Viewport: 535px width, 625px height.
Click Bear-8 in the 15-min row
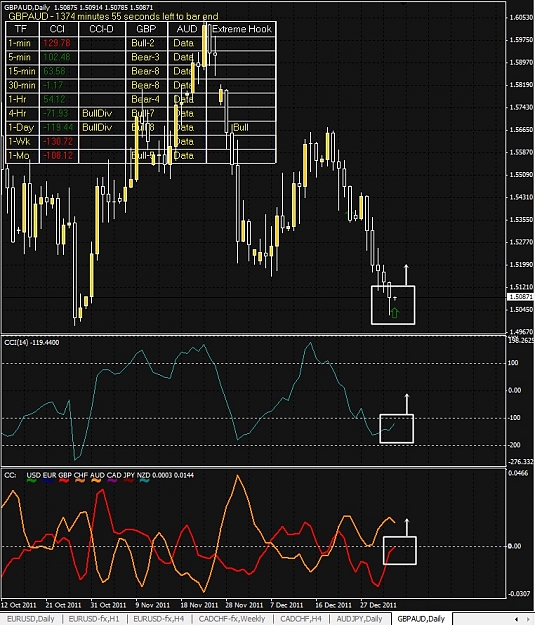(145, 71)
